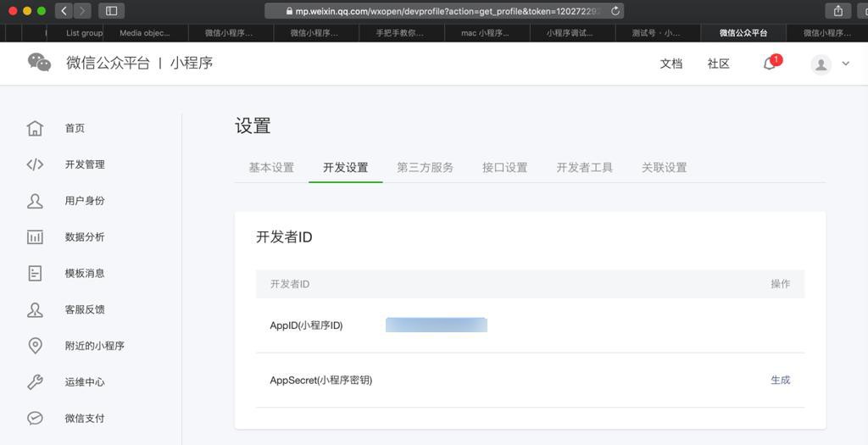Click the user identity person icon

click(35, 201)
